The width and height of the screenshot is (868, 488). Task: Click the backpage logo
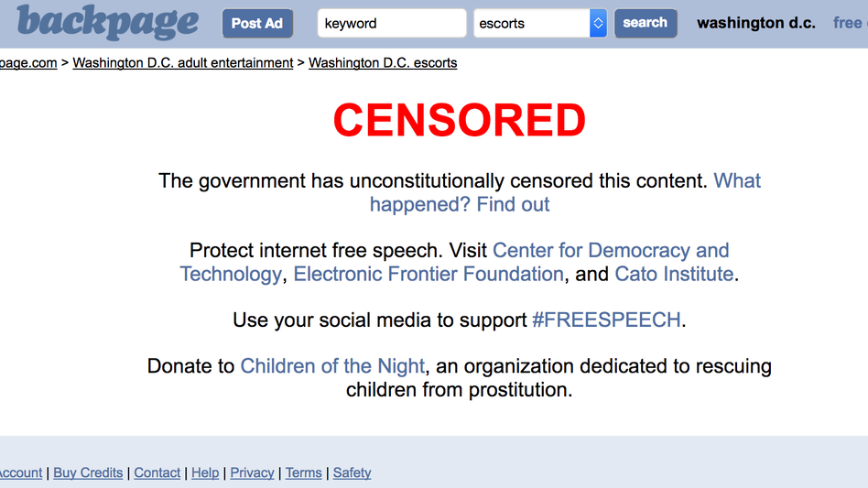tap(107, 22)
